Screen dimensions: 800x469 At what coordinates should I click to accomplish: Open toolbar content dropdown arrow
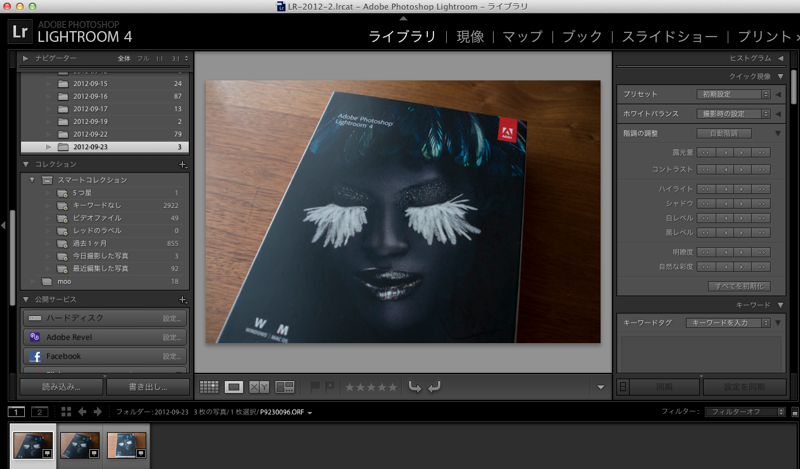[601, 387]
